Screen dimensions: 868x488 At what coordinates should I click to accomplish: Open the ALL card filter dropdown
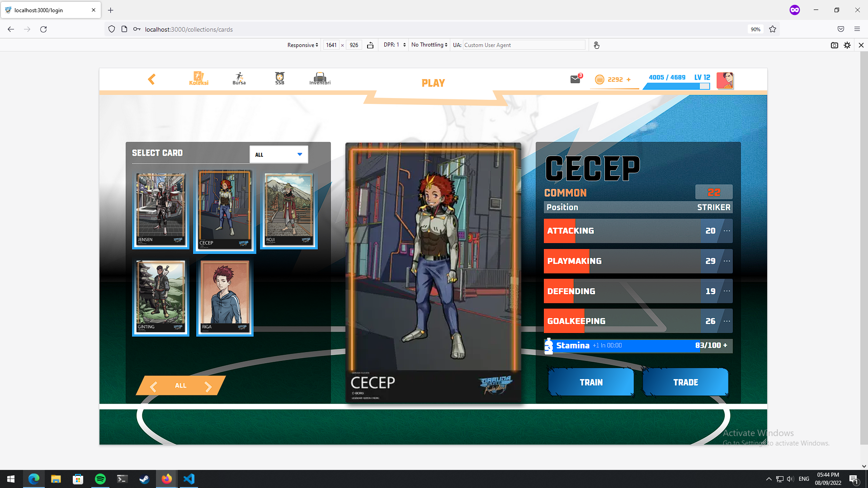coord(279,155)
